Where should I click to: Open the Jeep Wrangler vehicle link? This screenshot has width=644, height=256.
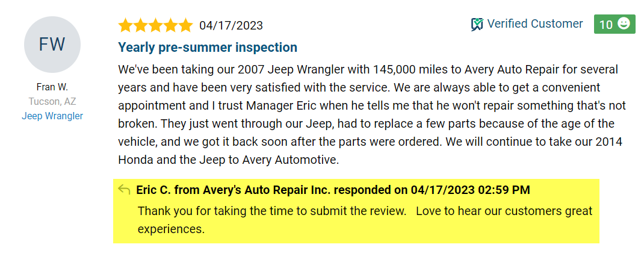52,116
